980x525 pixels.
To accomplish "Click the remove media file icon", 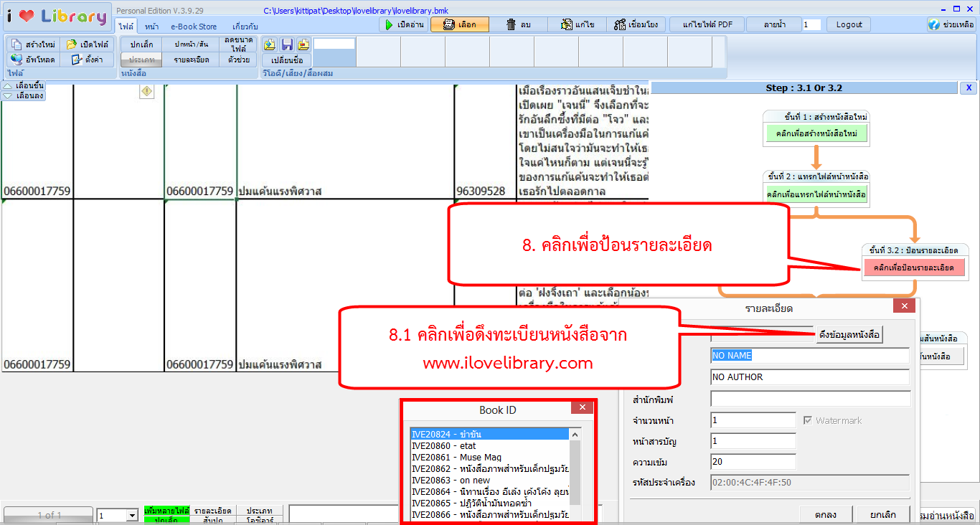I will pos(303,44).
